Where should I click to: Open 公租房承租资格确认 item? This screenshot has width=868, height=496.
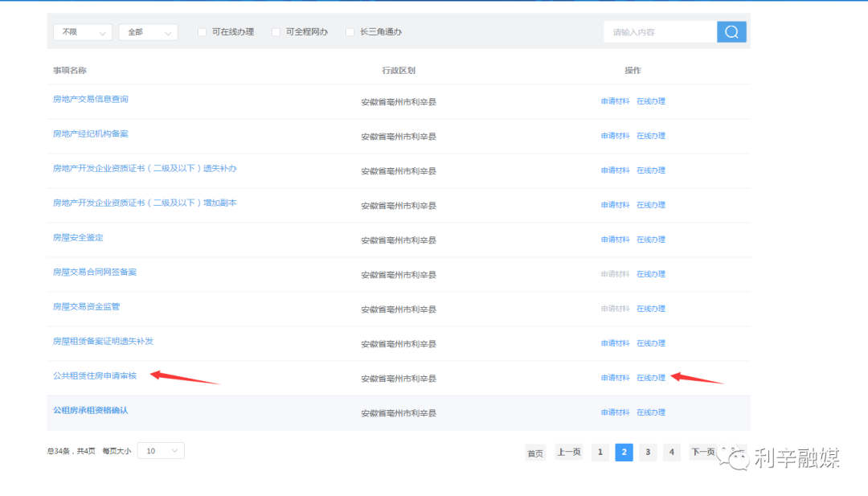[x=90, y=410]
